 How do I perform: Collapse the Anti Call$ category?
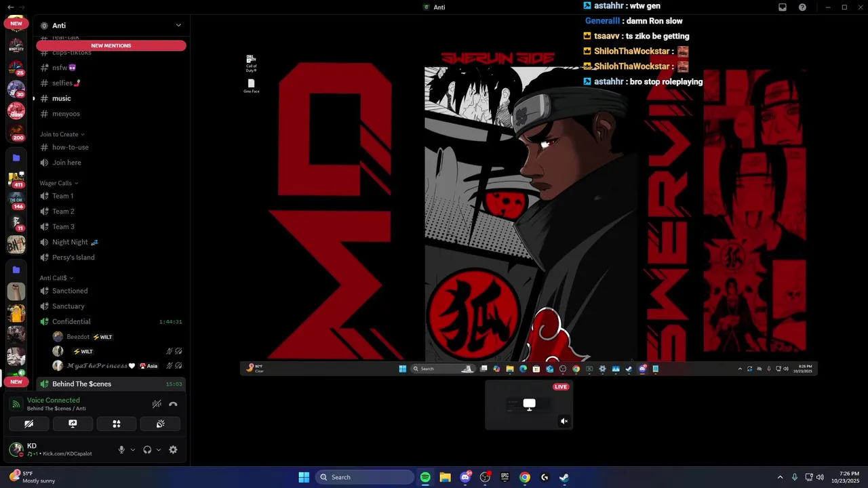pos(56,278)
